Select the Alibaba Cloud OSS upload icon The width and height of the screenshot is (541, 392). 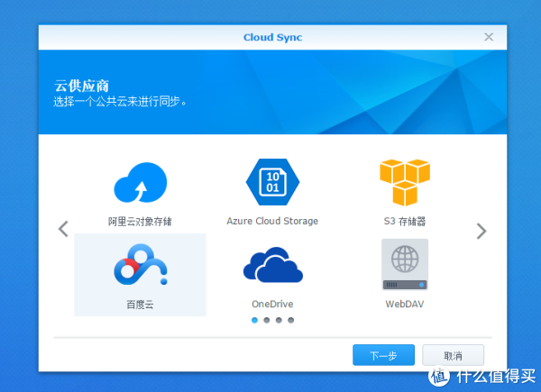(140, 183)
